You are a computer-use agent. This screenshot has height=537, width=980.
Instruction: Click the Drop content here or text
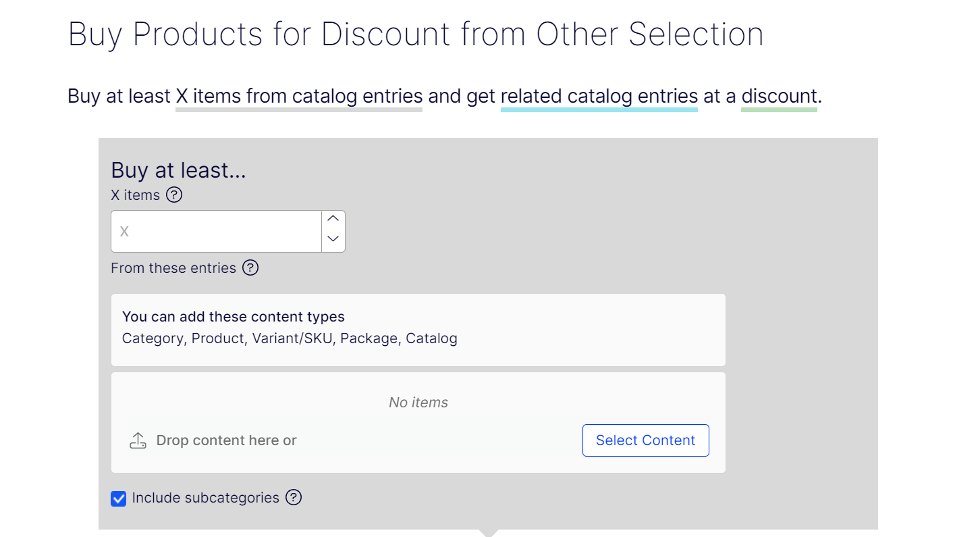click(227, 440)
